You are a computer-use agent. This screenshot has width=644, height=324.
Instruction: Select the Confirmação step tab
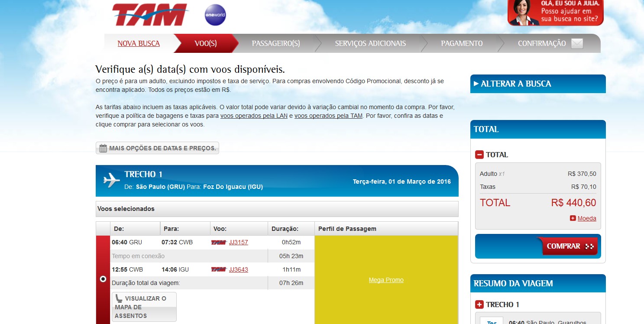(542, 43)
